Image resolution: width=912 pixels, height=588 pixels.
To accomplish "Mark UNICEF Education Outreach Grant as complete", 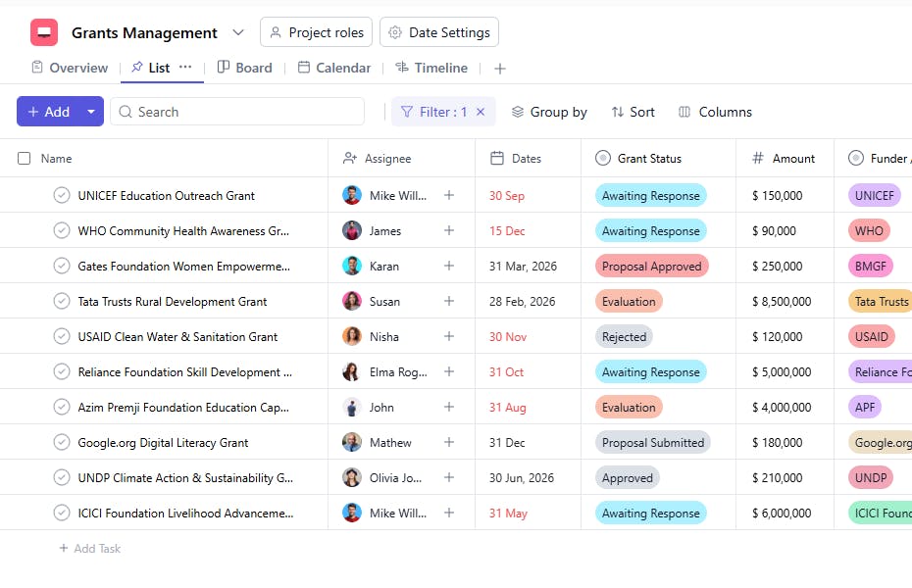I will pyautogui.click(x=62, y=195).
